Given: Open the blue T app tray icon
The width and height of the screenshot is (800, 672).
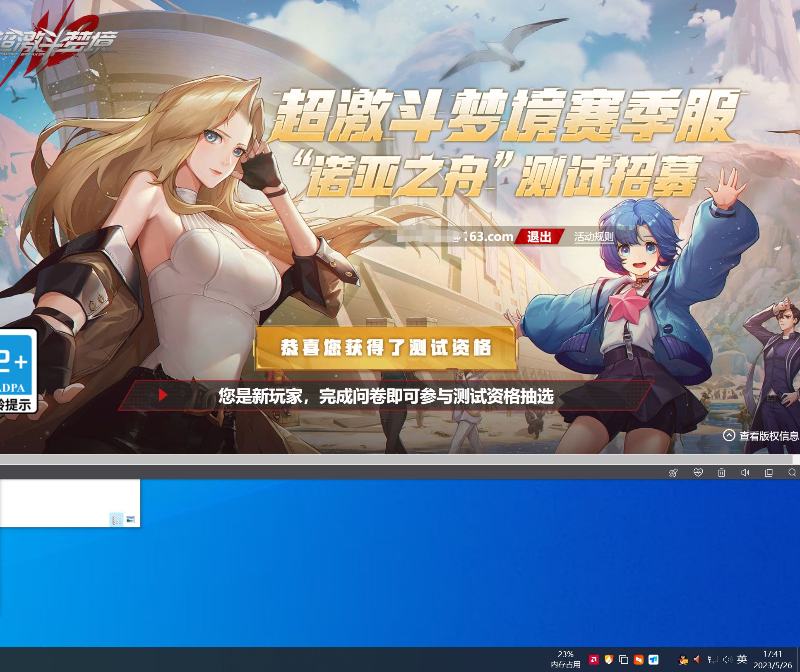Looking at the screenshot, I should 653,660.
